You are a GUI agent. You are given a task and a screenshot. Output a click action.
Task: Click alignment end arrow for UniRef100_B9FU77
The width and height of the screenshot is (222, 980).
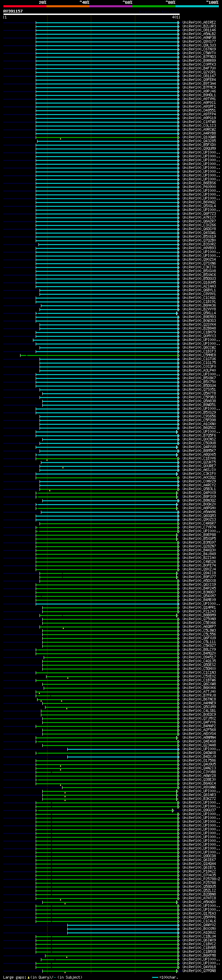click(x=177, y=577)
